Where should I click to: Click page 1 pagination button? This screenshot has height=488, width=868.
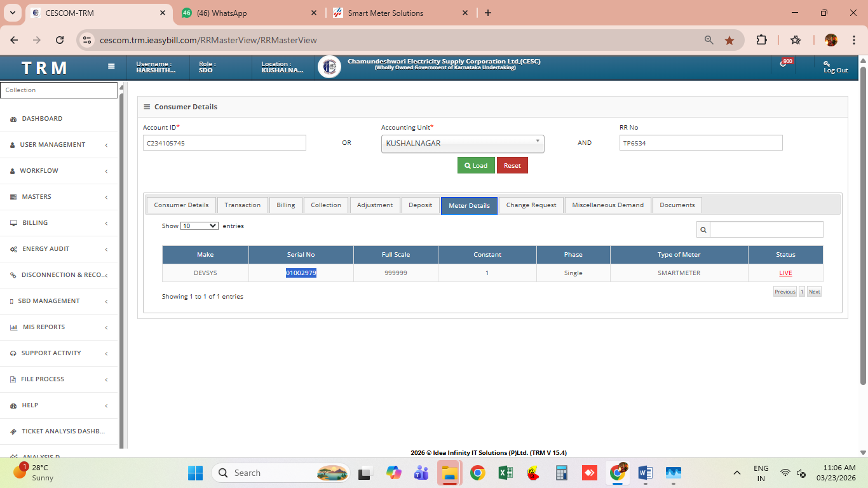[x=802, y=292]
